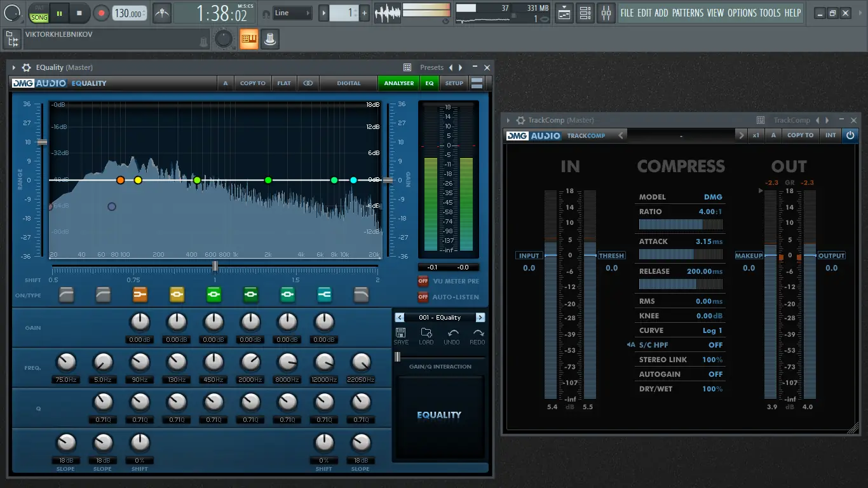Toggle the cyan high-shelf band
This screenshot has width=868, height=488.
pyautogui.click(x=324, y=294)
